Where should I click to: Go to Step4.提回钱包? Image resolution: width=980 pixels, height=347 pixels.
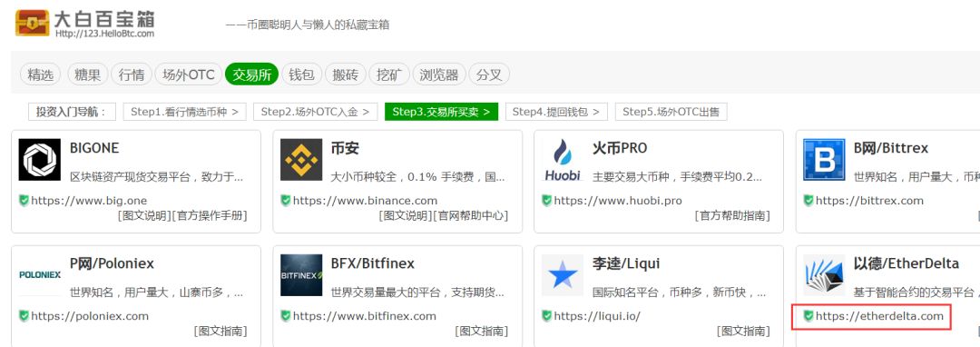pyautogui.click(x=556, y=112)
